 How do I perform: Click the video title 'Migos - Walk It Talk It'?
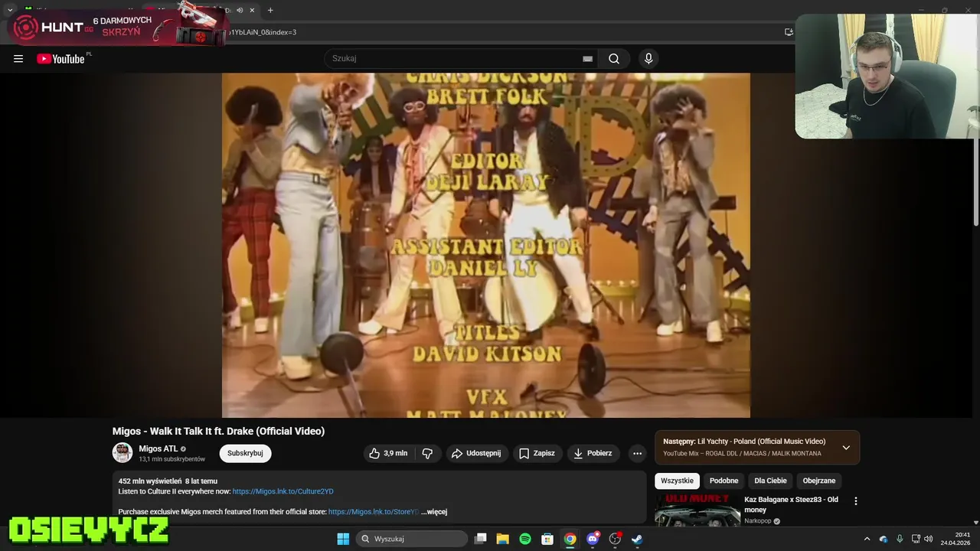[x=218, y=431]
